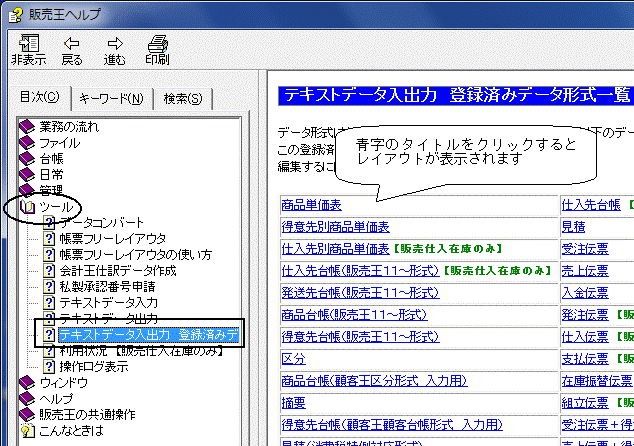Click the page heading テキストデータ入出力 登録済みデータ形式一覧
634x446 pixels.
(456, 95)
